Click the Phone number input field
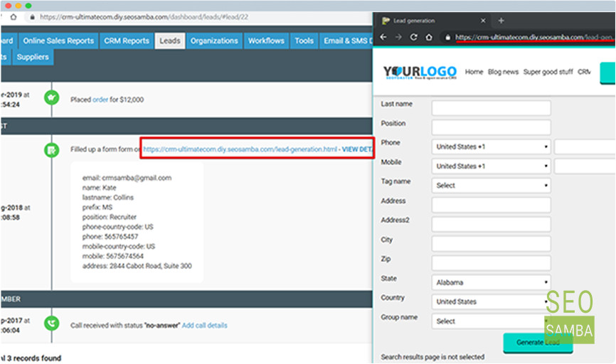The image size is (616, 364). [585, 147]
